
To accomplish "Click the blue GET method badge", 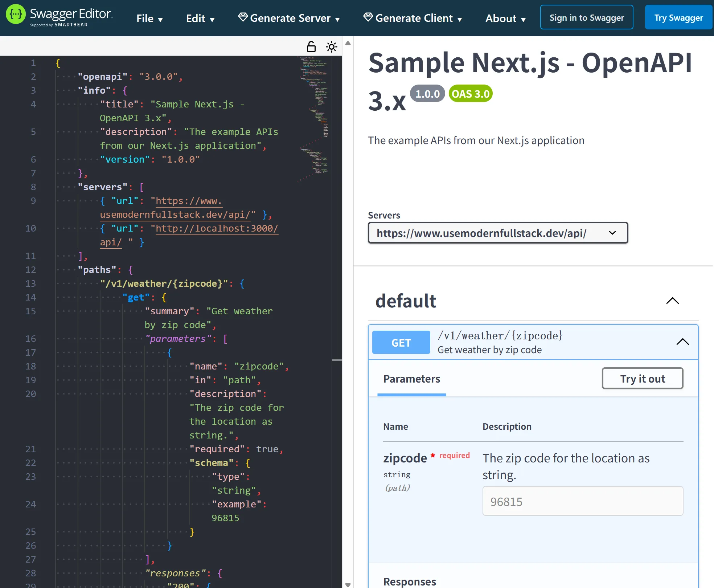I will (x=401, y=342).
